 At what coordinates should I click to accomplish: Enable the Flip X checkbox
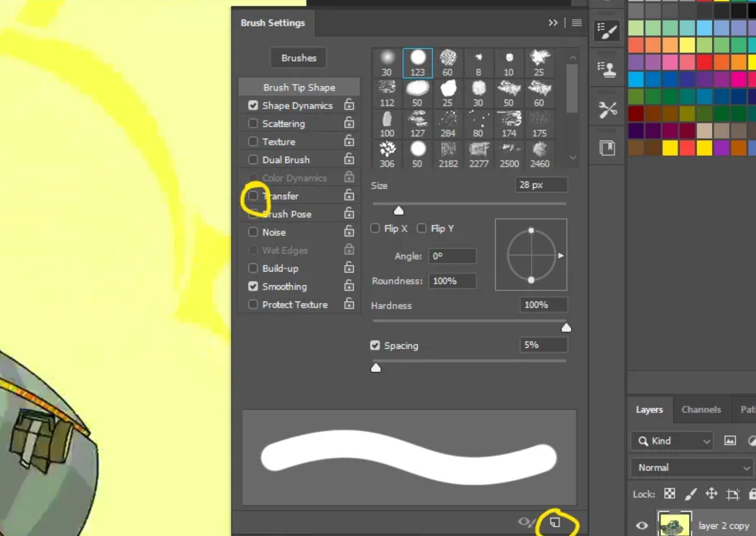pyautogui.click(x=375, y=228)
